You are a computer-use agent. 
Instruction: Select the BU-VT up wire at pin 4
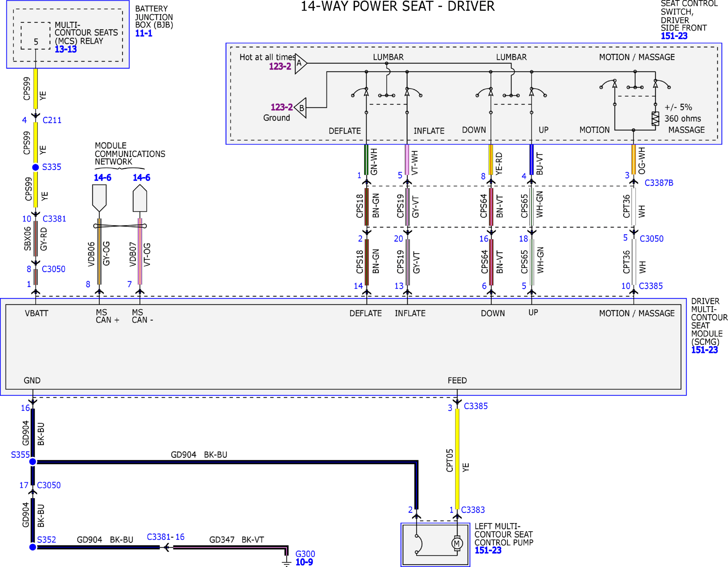click(531, 160)
